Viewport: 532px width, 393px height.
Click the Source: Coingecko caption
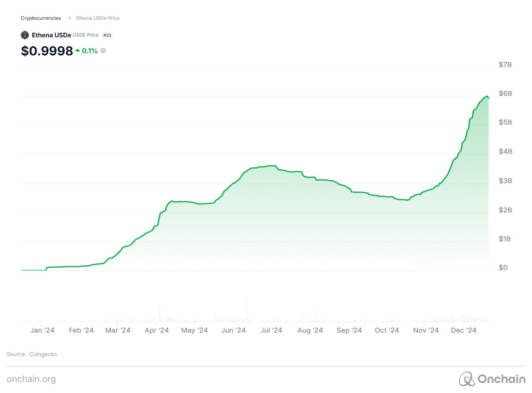pyautogui.click(x=32, y=354)
